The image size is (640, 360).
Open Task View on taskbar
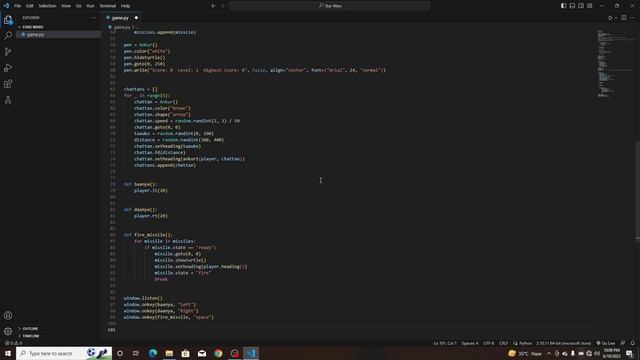(136, 353)
